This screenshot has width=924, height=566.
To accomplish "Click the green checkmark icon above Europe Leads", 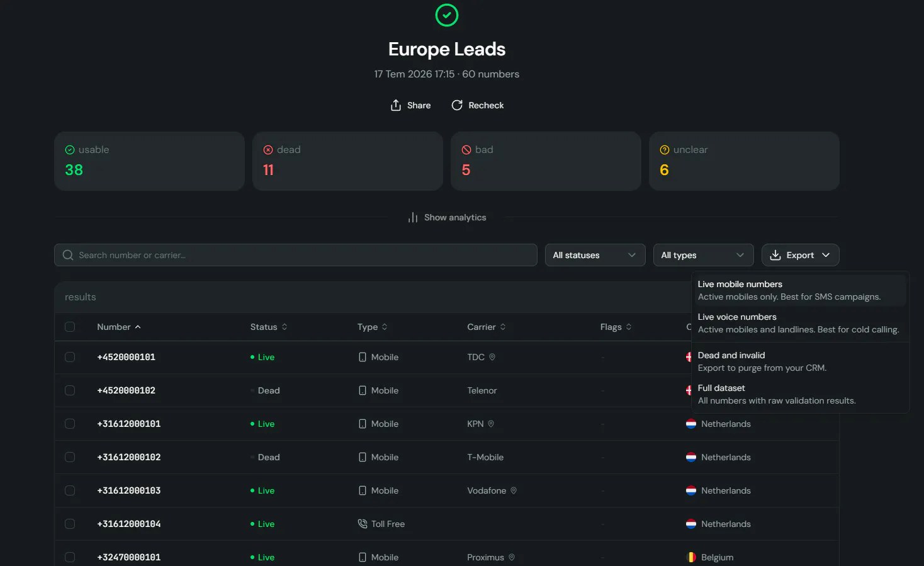I will (447, 15).
